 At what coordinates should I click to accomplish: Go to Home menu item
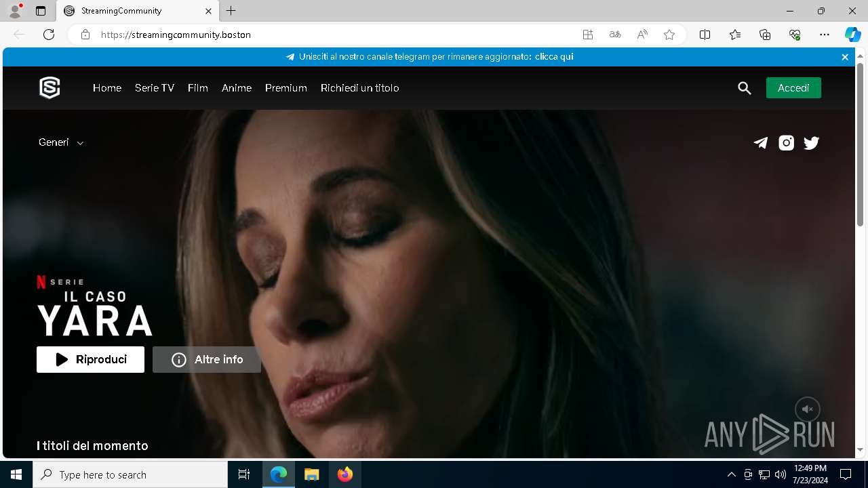point(107,88)
